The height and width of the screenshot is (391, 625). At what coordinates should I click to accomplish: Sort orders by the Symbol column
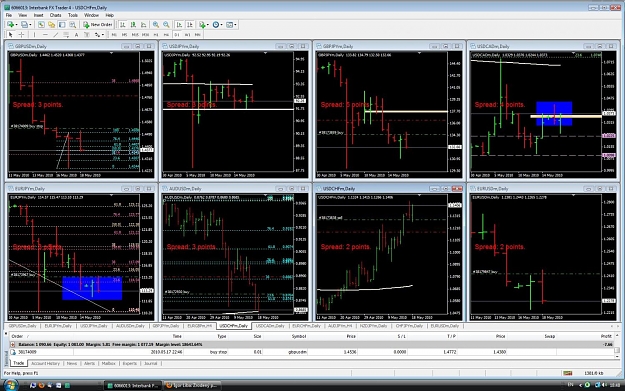(299, 336)
